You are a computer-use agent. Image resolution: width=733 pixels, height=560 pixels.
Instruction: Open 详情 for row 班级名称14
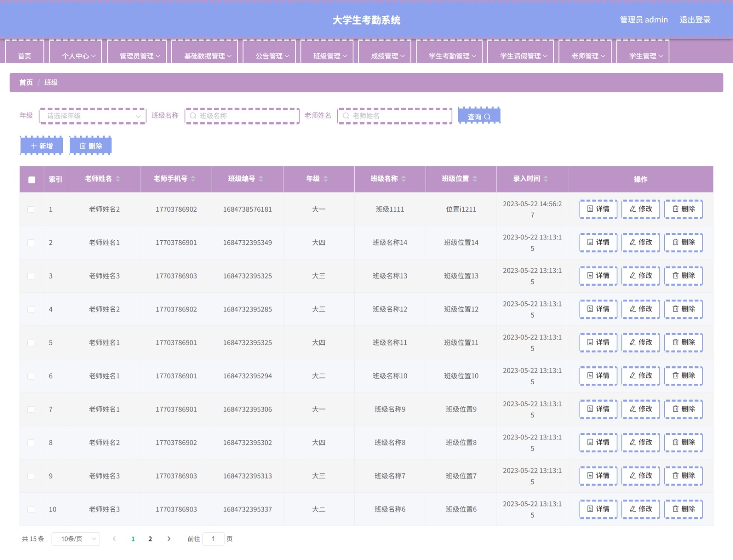tap(598, 242)
